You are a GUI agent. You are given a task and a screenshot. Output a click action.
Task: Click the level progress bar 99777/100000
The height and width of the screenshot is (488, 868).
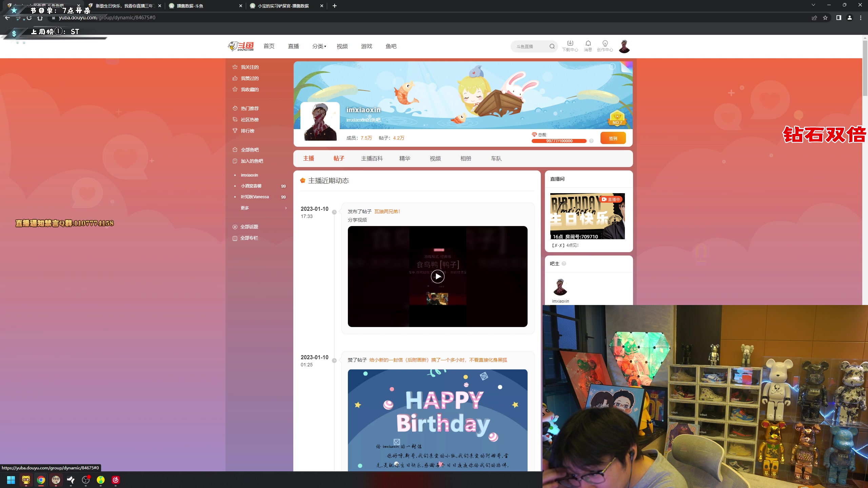pos(559,141)
